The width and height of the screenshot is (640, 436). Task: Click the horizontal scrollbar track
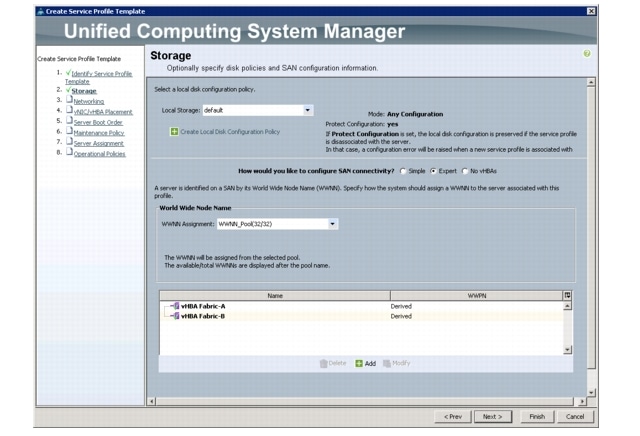click(366, 401)
